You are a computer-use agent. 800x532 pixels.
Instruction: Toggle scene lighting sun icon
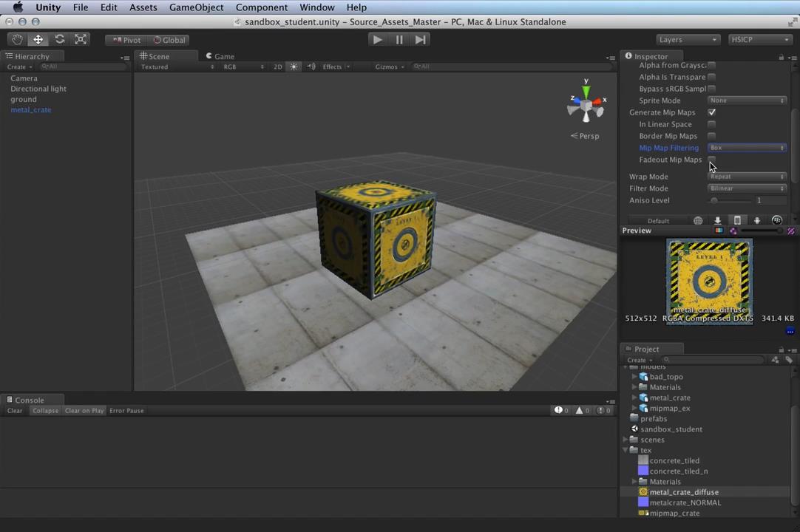294,66
